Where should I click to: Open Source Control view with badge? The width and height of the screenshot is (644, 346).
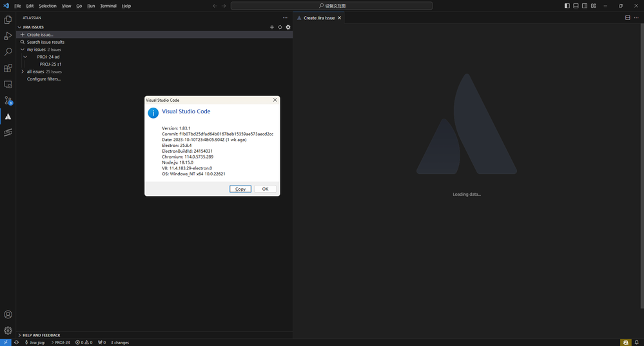tap(8, 100)
